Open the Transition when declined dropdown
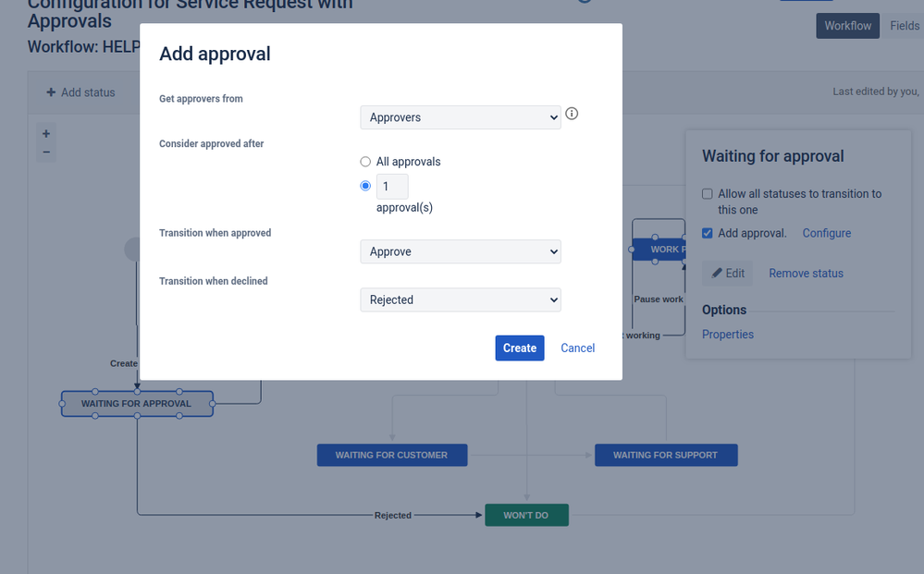This screenshot has width=924, height=574. click(461, 299)
